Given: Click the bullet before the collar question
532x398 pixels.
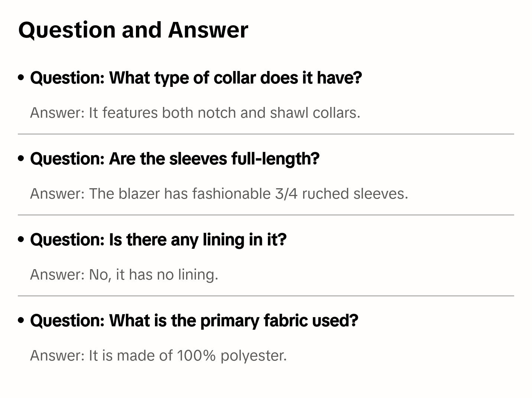Looking at the screenshot, I should (x=21, y=78).
